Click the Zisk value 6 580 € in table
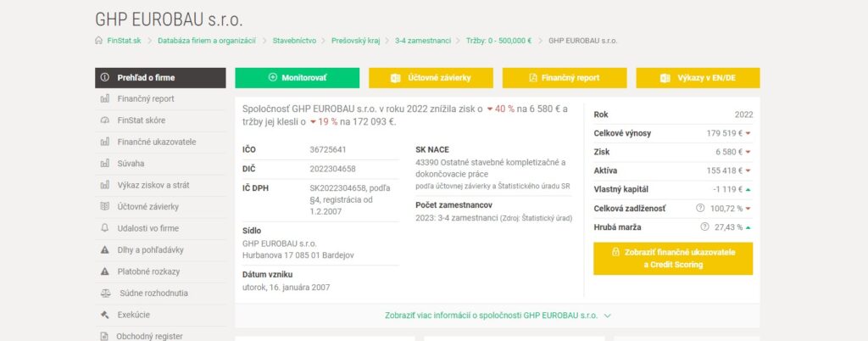 pyautogui.click(x=729, y=152)
